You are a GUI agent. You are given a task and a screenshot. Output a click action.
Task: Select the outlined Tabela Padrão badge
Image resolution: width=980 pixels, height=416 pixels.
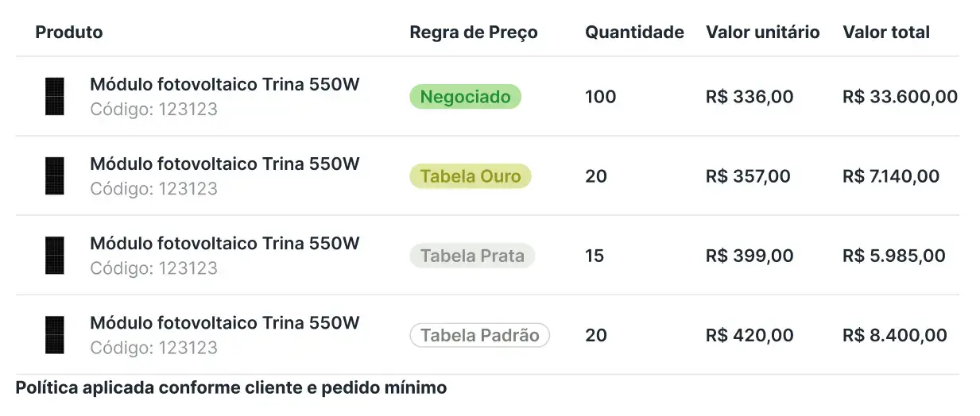[479, 335]
